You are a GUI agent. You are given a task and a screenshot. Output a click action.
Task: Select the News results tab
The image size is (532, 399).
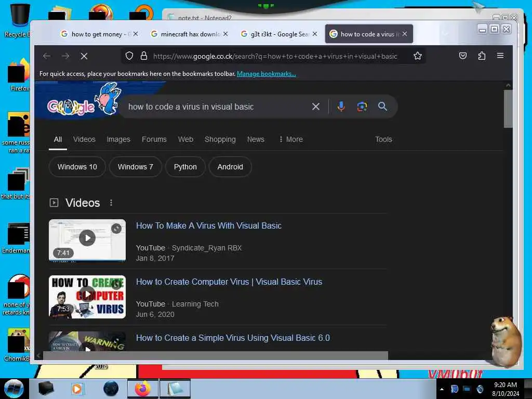[256, 139]
